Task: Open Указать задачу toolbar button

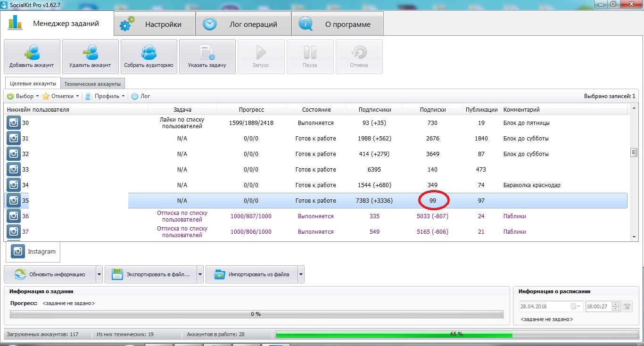Action: pyautogui.click(x=207, y=57)
